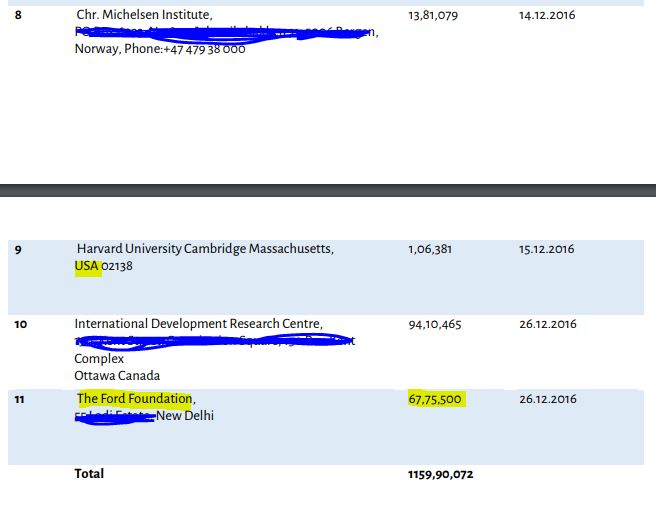656x521 pixels.
Task: Click the Ottawa Canada address line
Action: (116, 375)
